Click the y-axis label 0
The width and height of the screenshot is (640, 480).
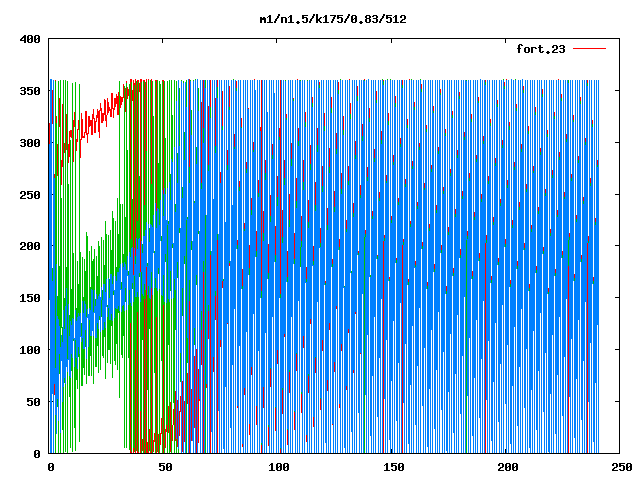(37, 454)
